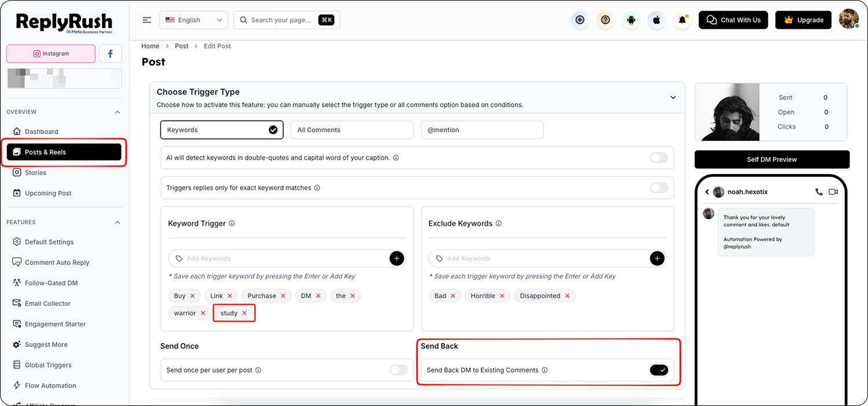This screenshot has height=406, width=868.
Task: Open the notifications bell
Action: coord(682,20)
